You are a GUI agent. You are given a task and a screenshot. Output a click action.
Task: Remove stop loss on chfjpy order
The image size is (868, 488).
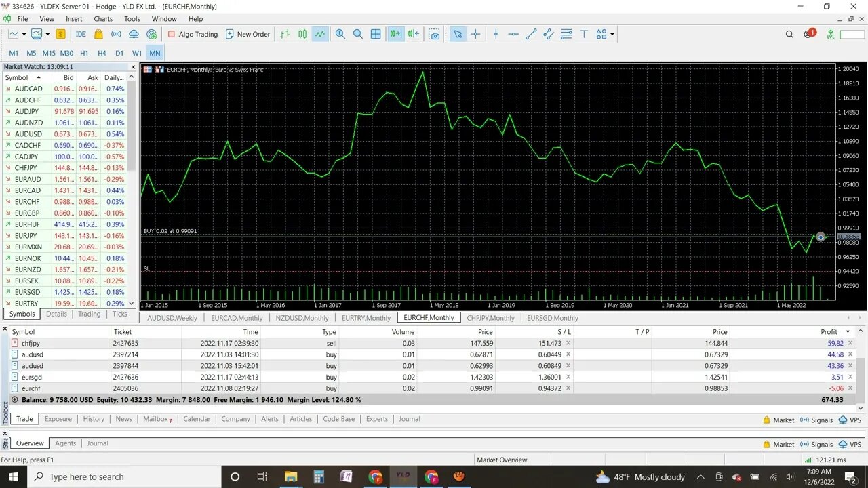pyautogui.click(x=568, y=344)
